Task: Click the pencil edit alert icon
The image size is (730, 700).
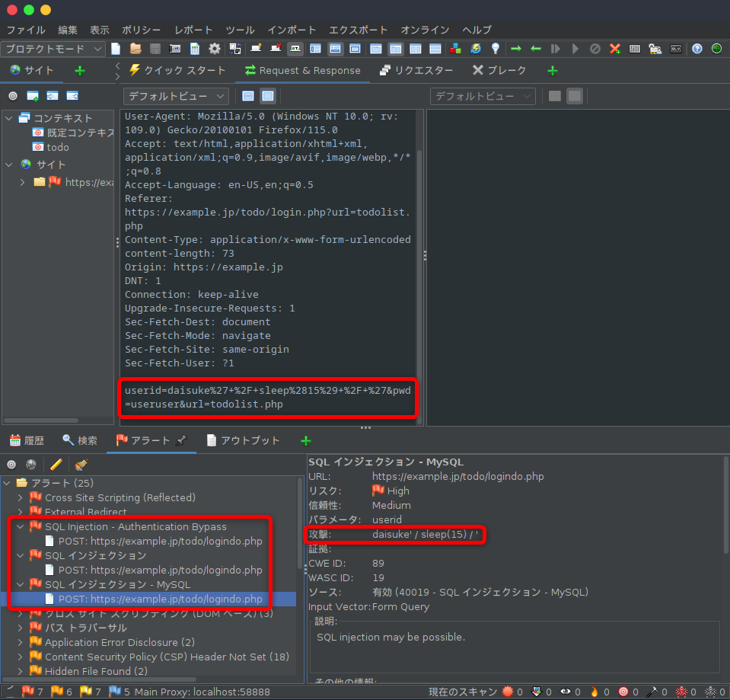Action: (56, 465)
